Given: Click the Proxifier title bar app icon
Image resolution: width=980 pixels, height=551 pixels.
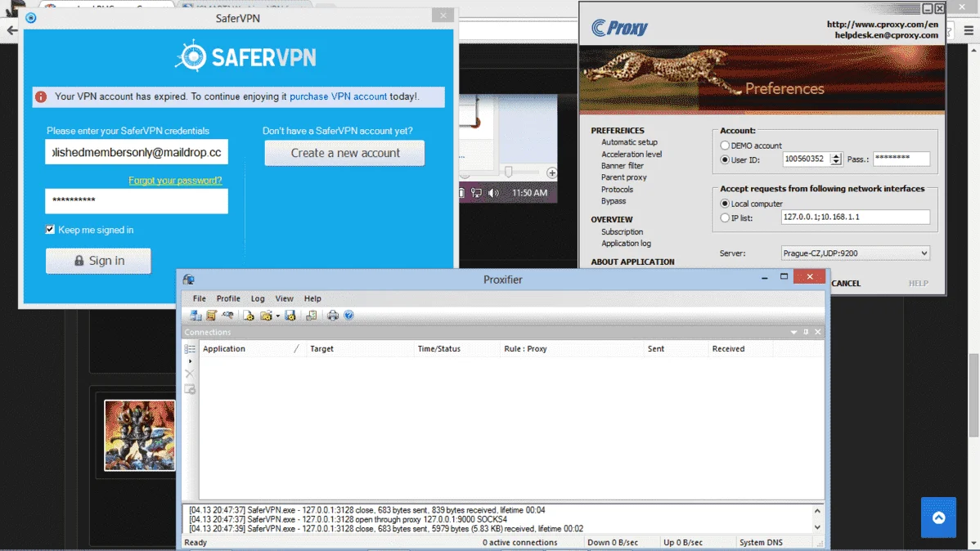Looking at the screenshot, I should tap(189, 280).
